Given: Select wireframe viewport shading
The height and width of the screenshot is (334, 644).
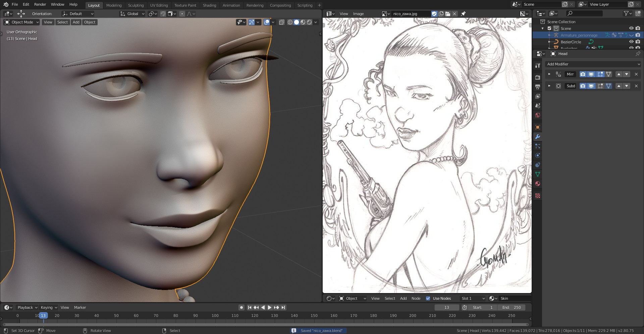Looking at the screenshot, I should pyautogui.click(x=290, y=22).
